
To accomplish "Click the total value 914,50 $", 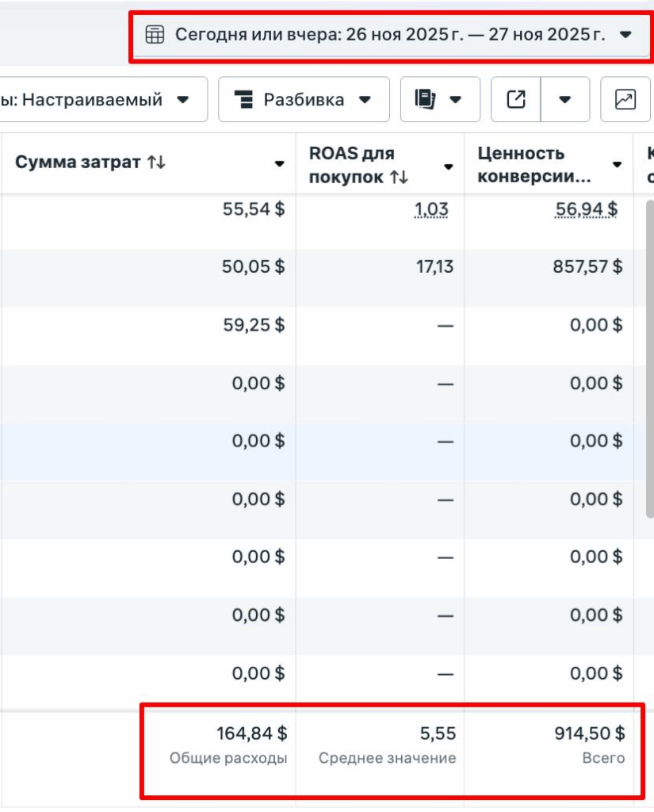I will [x=590, y=733].
